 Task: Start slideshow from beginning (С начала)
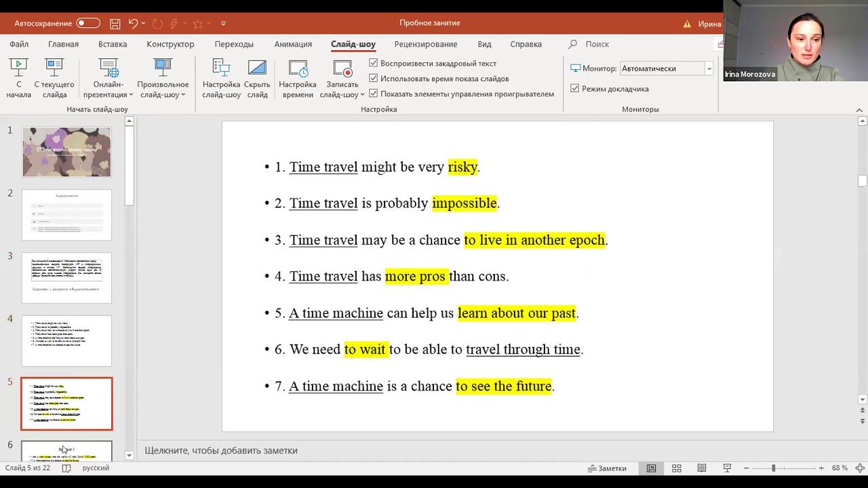18,79
